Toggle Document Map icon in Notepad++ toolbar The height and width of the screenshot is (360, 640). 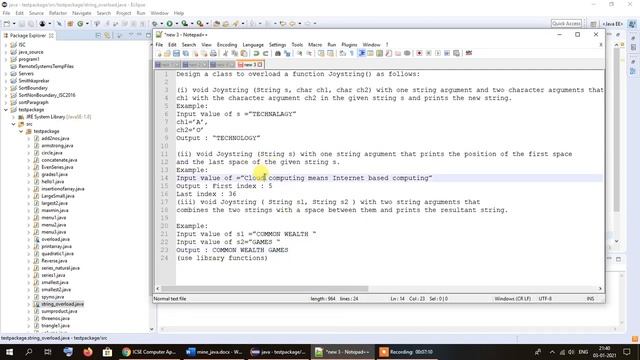(x=380, y=53)
